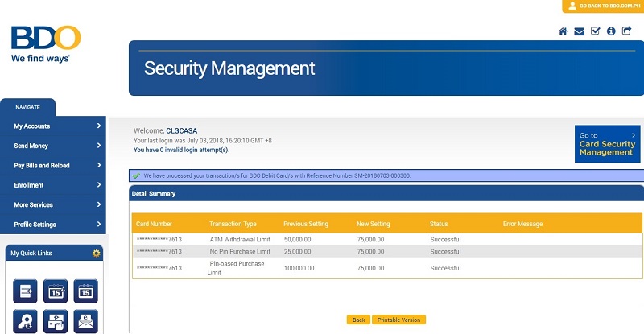Open the card with hand quick link
Viewport: 644px width, 334px height.
click(x=56, y=321)
